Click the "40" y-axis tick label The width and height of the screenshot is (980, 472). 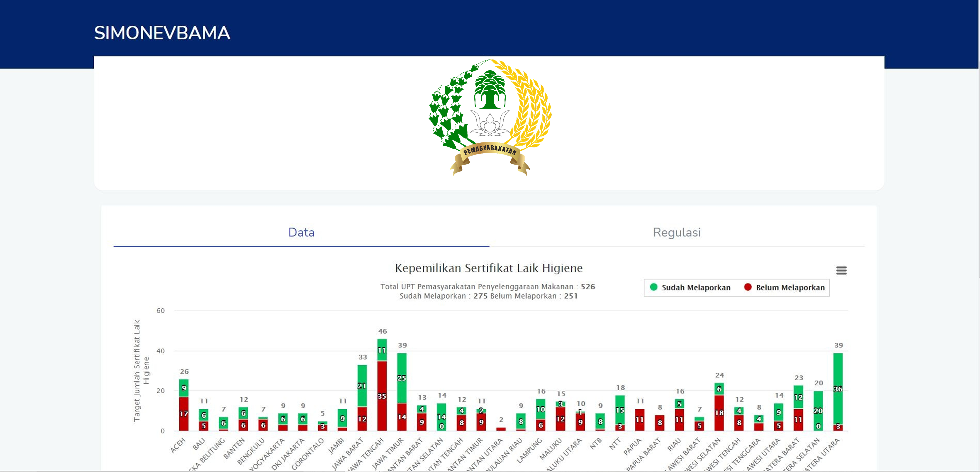point(161,351)
